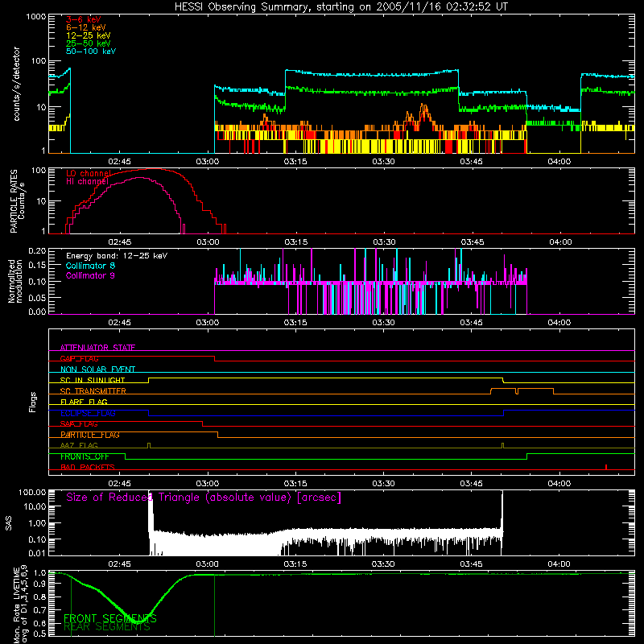
Task: Click the PARTICLE_FLAG label
Action: pos(90,435)
